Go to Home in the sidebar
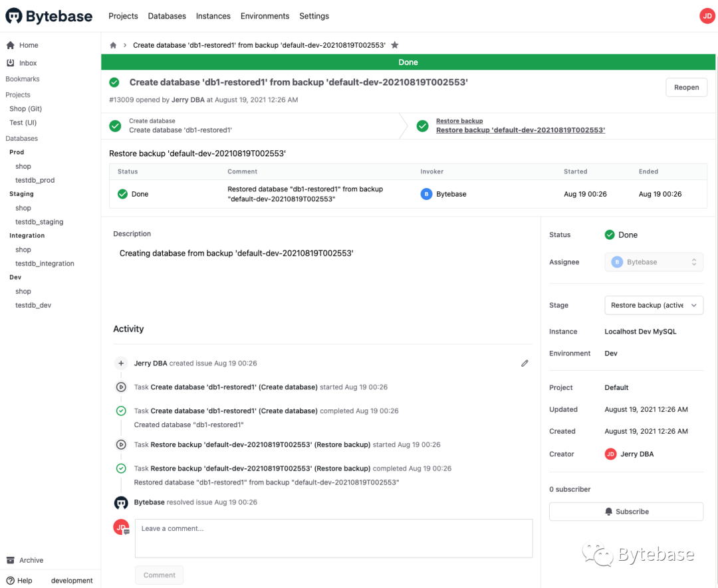The height and width of the screenshot is (588, 718). coord(29,45)
